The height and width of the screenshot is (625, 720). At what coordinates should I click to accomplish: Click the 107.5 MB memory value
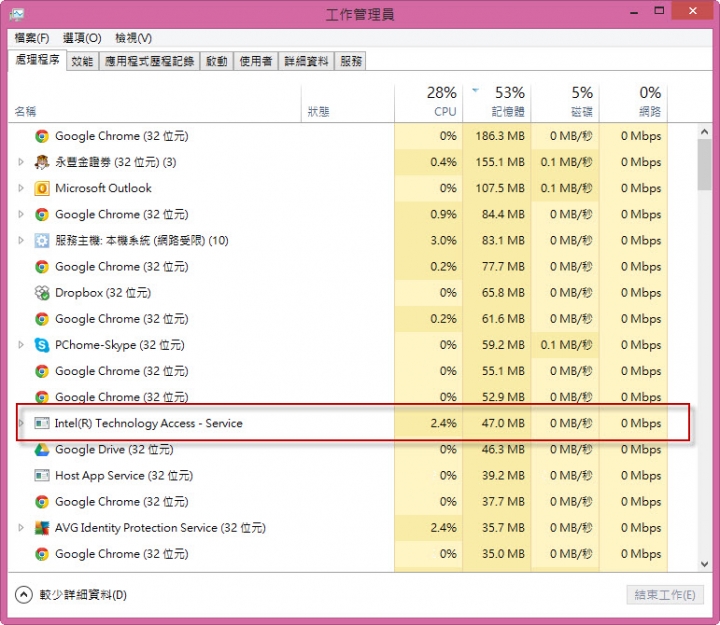click(500, 188)
